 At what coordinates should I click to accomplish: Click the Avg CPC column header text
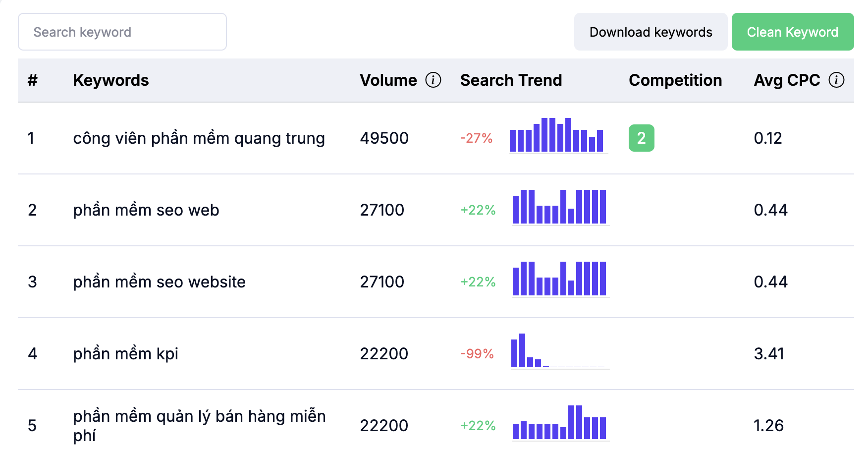coord(787,80)
